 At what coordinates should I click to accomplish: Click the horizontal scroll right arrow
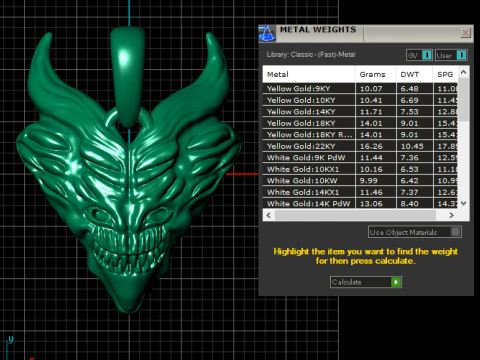(452, 215)
